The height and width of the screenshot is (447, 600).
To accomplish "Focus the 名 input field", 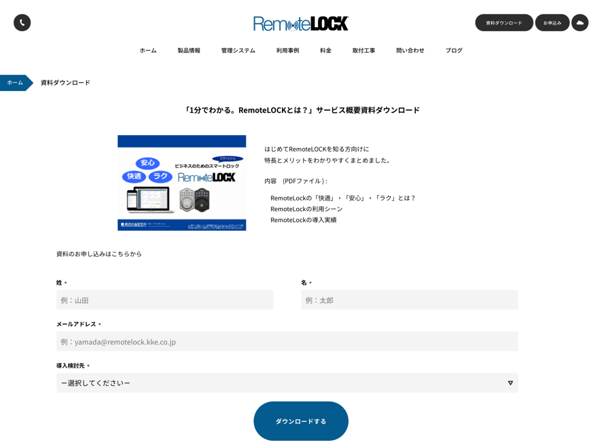I will coord(409,300).
